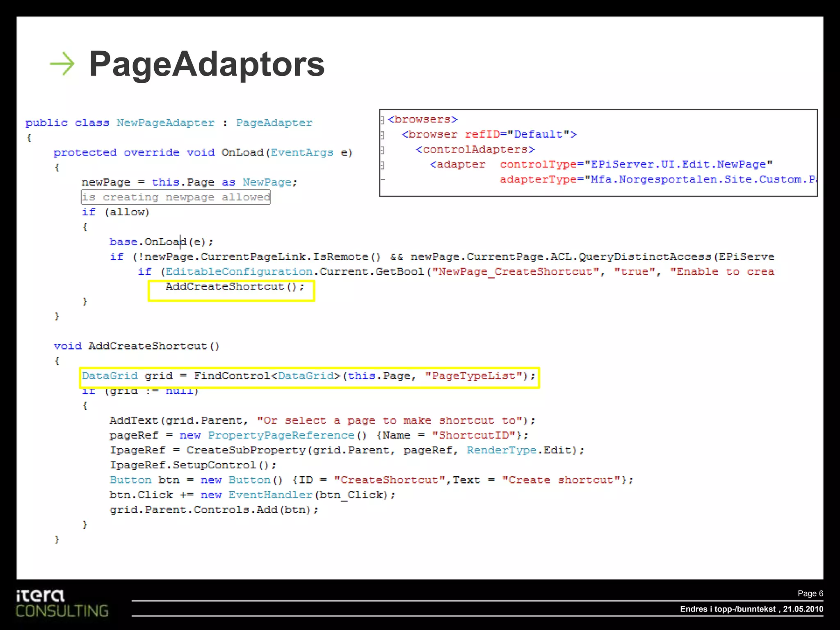The height and width of the screenshot is (630, 840).
Task: Click the adapterType attribute in XML
Action: point(538,180)
